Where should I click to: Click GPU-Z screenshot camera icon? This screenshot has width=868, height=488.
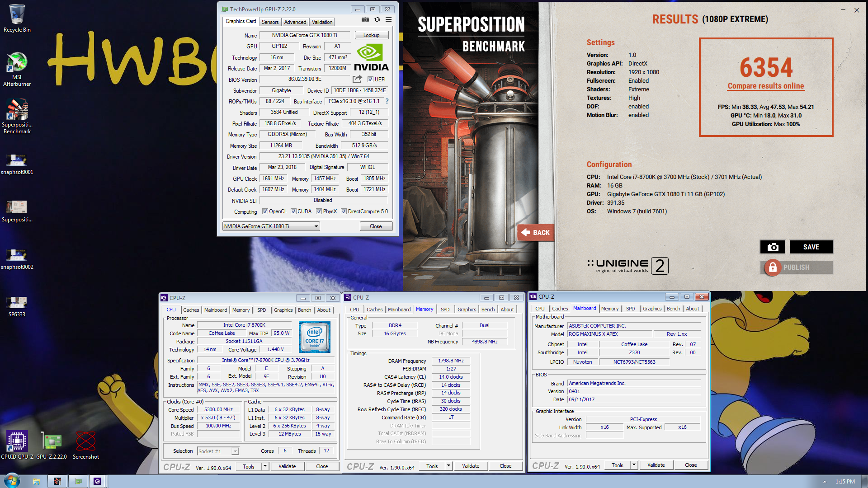tap(365, 20)
